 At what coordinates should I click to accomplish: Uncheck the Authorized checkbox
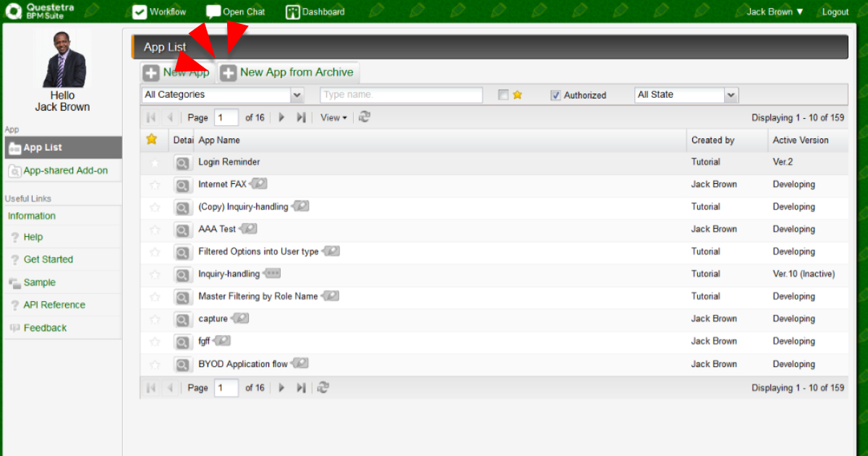point(556,96)
